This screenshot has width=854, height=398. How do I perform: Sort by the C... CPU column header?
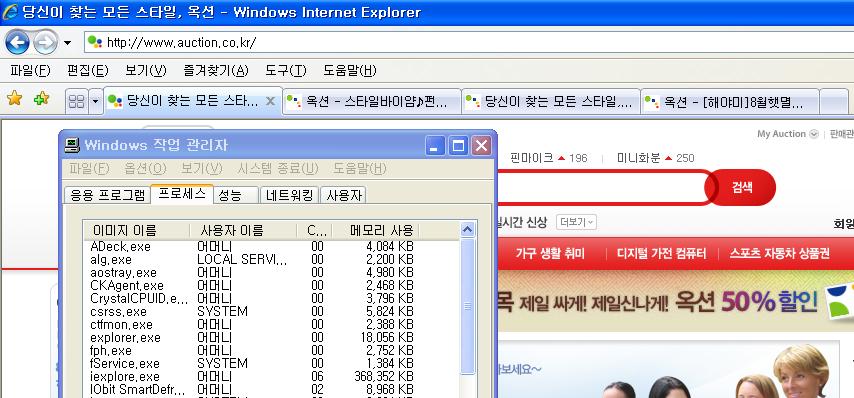[314, 230]
